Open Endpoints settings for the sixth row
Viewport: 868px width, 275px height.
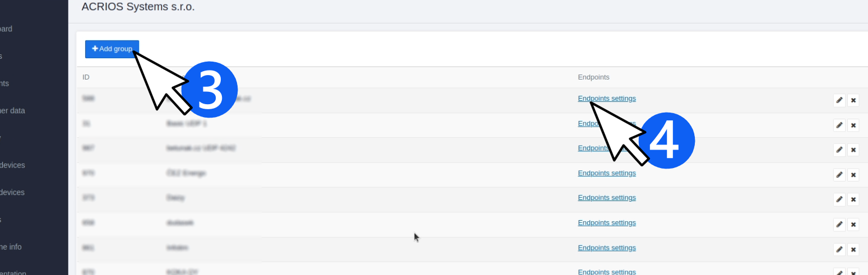click(x=607, y=223)
